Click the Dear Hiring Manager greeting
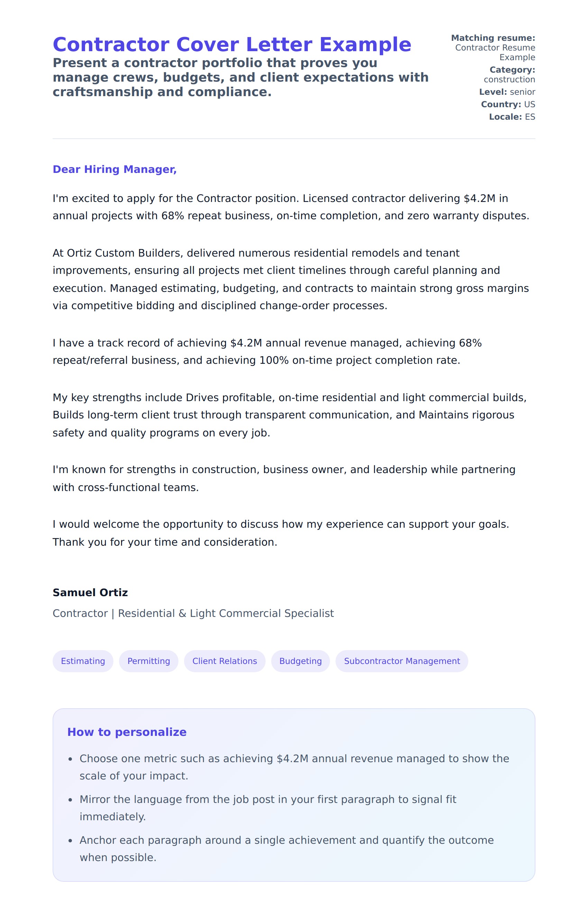This screenshot has height=915, width=588. [114, 169]
